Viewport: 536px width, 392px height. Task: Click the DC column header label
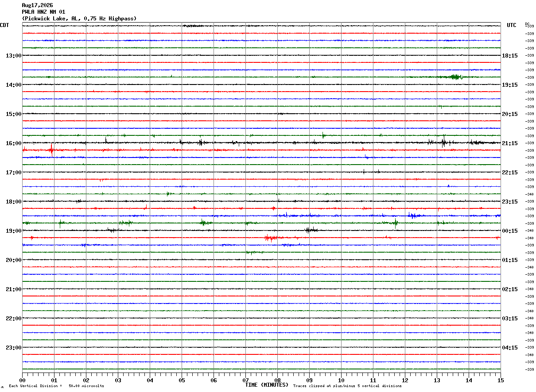(527, 24)
